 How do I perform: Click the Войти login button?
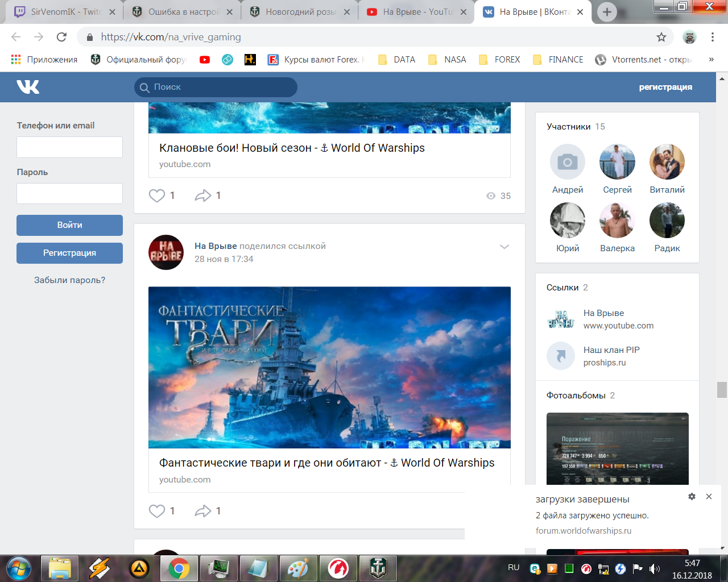(69, 225)
